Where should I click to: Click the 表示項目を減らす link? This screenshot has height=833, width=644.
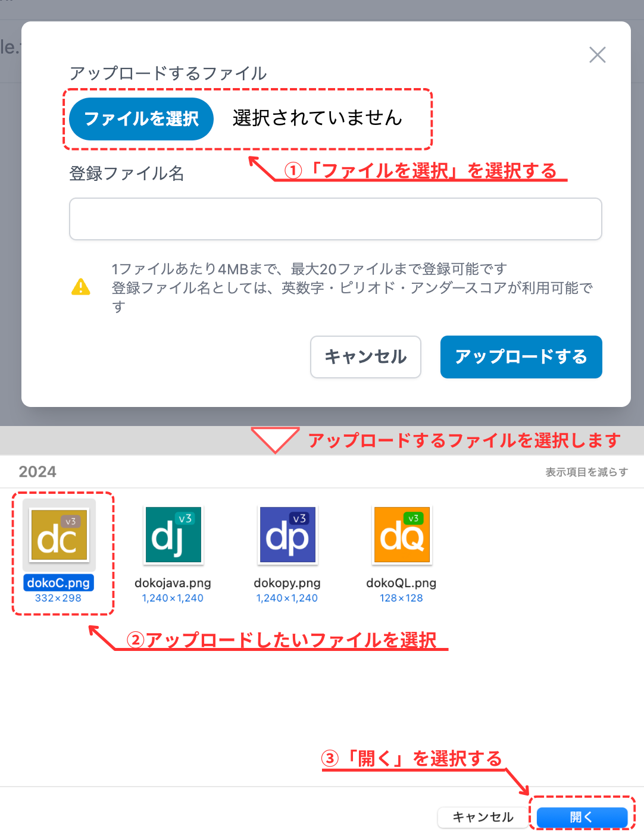tap(586, 471)
